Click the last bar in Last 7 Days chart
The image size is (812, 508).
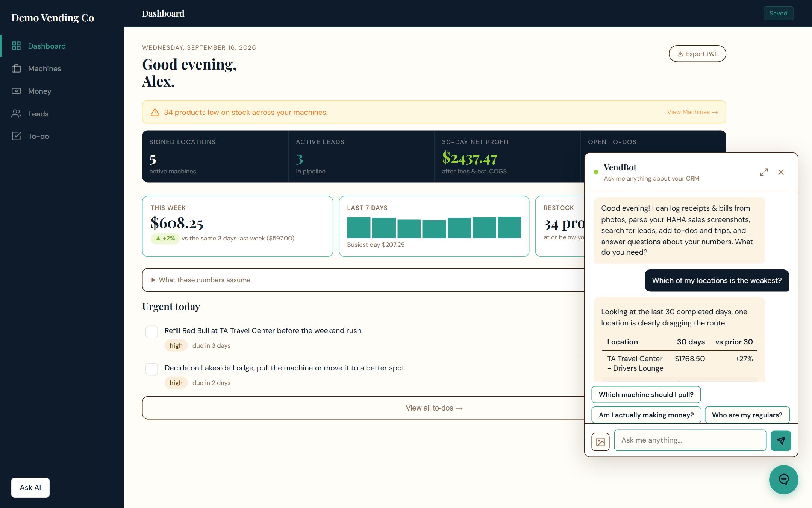coord(509,227)
